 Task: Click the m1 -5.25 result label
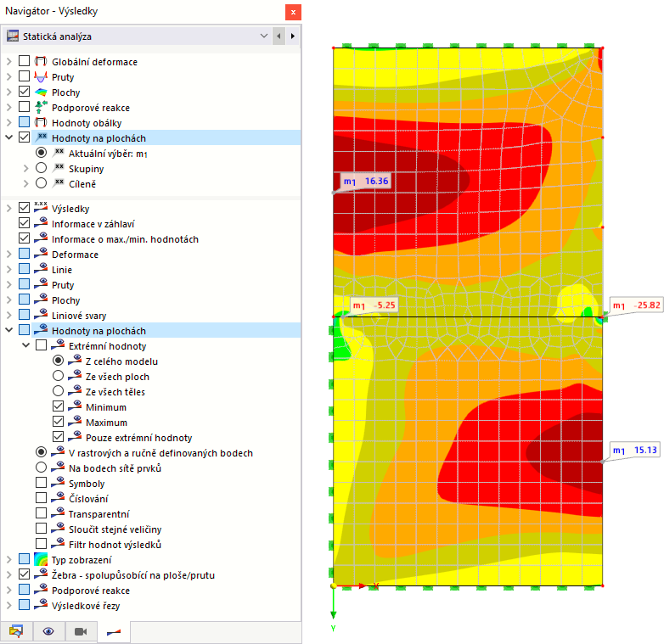[x=374, y=305]
